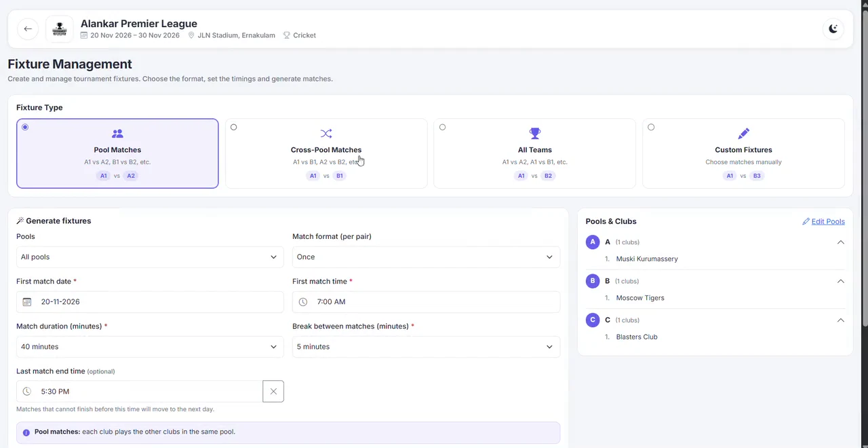868x448 pixels.
Task: Click the Pool Matches people icon
Action: coord(117,134)
